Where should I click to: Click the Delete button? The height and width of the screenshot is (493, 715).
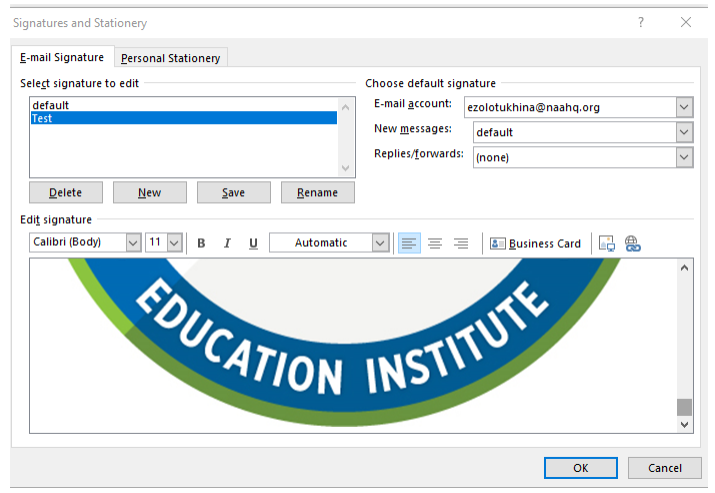coord(66,192)
